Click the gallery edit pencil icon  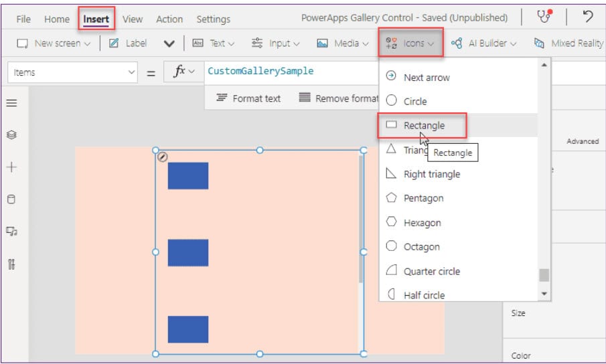(x=162, y=157)
